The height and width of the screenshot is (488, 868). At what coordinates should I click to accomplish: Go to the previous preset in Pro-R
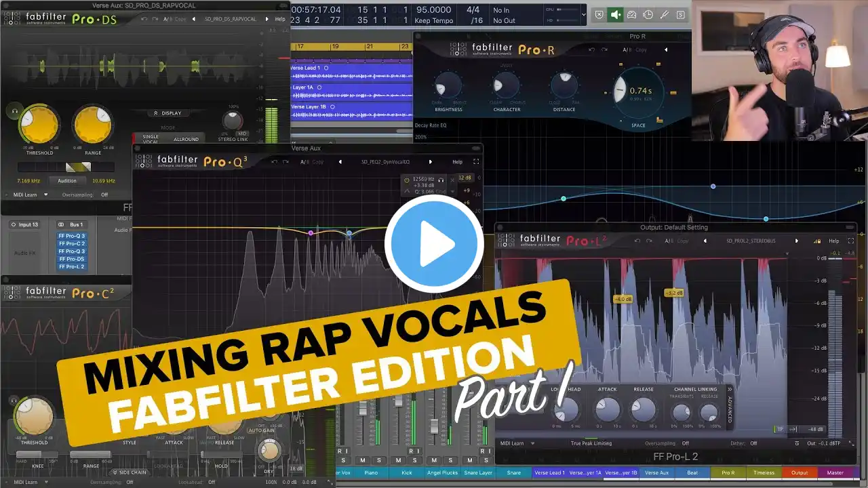tap(665, 49)
